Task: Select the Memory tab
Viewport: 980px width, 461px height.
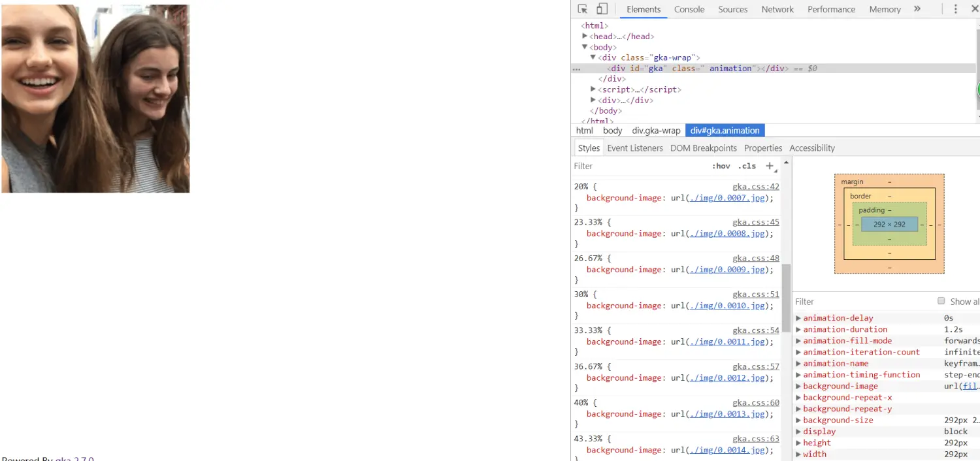Action: 885,9
